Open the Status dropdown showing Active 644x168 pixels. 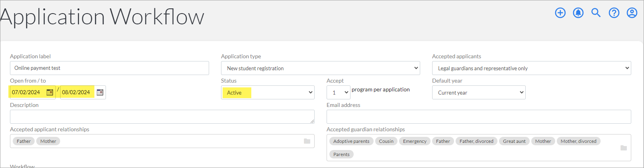tap(268, 93)
